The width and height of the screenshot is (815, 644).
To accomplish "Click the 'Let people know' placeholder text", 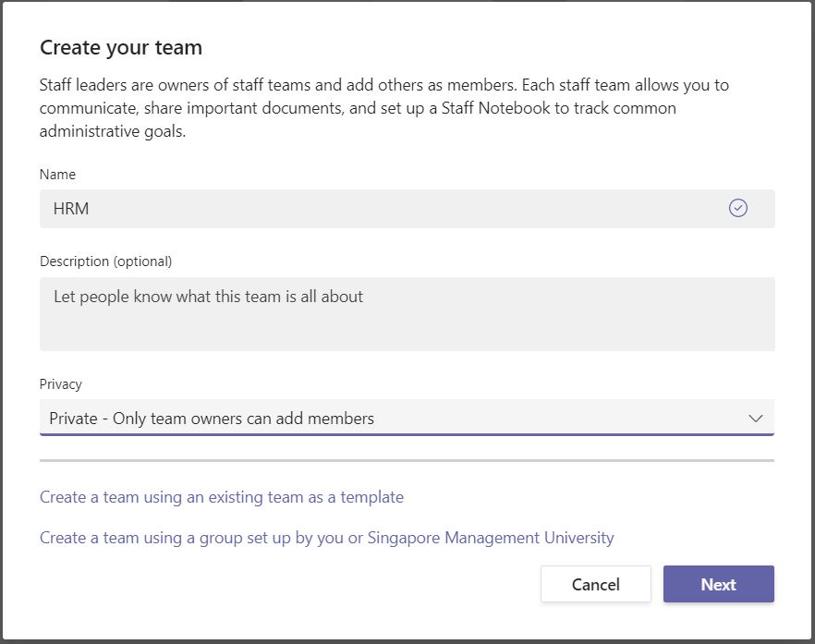I will point(209,297).
